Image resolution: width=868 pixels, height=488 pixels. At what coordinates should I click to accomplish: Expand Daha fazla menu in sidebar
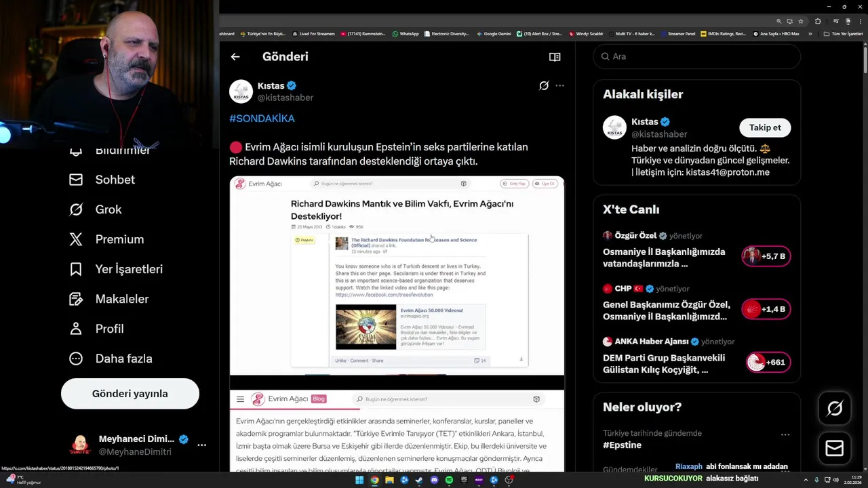[x=111, y=359]
